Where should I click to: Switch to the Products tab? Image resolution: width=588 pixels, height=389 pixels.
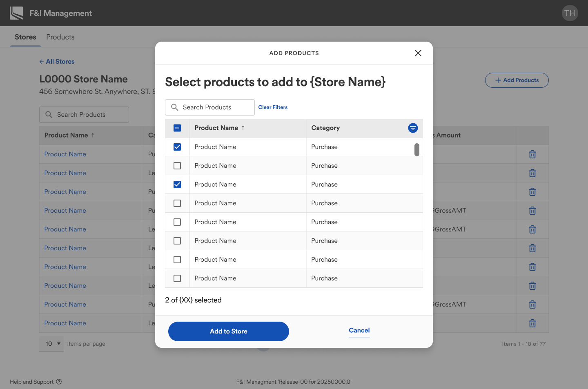pyautogui.click(x=60, y=37)
